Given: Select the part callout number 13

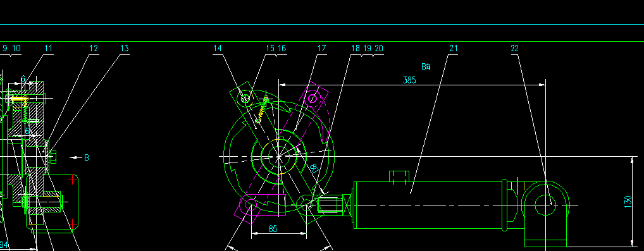Looking at the screenshot, I should [125, 49].
